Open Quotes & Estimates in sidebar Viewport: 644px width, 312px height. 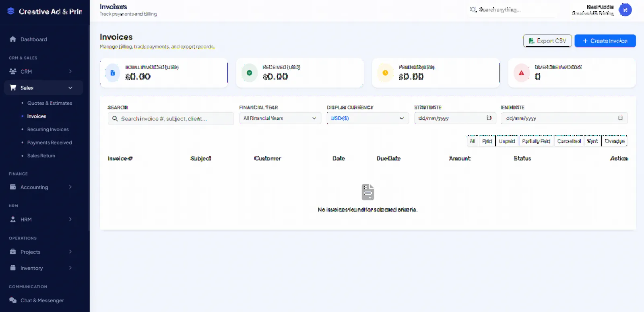pos(50,103)
